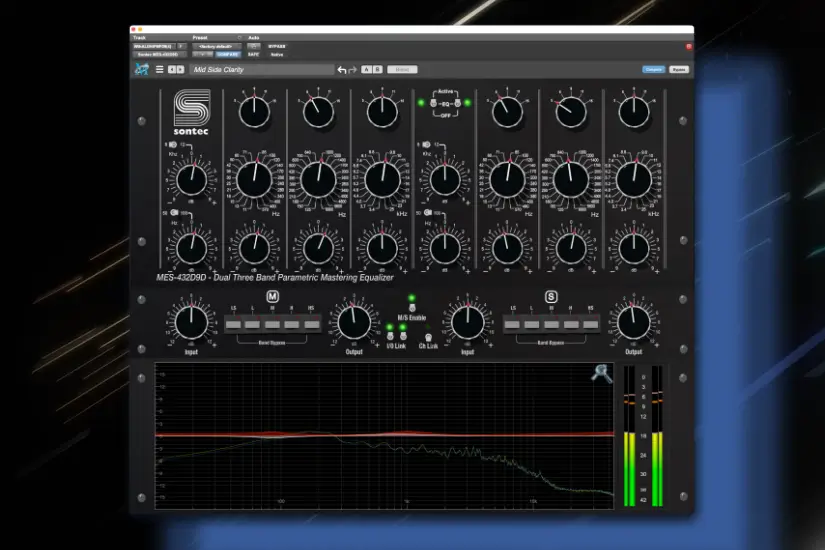
Task: Click the undo arrow icon
Action: coord(342,70)
